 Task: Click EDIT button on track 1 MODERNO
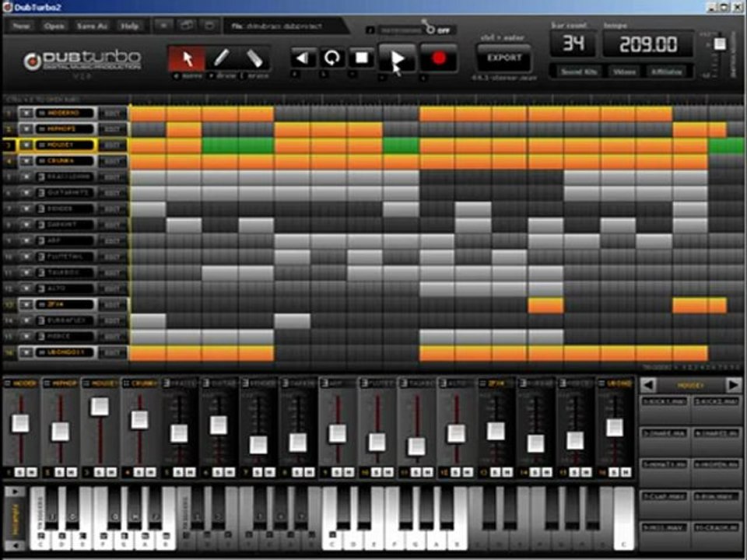coord(112,114)
